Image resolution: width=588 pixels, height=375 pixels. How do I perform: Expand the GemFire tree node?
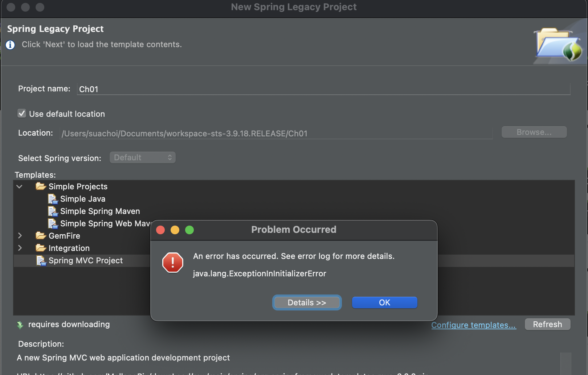(20, 236)
